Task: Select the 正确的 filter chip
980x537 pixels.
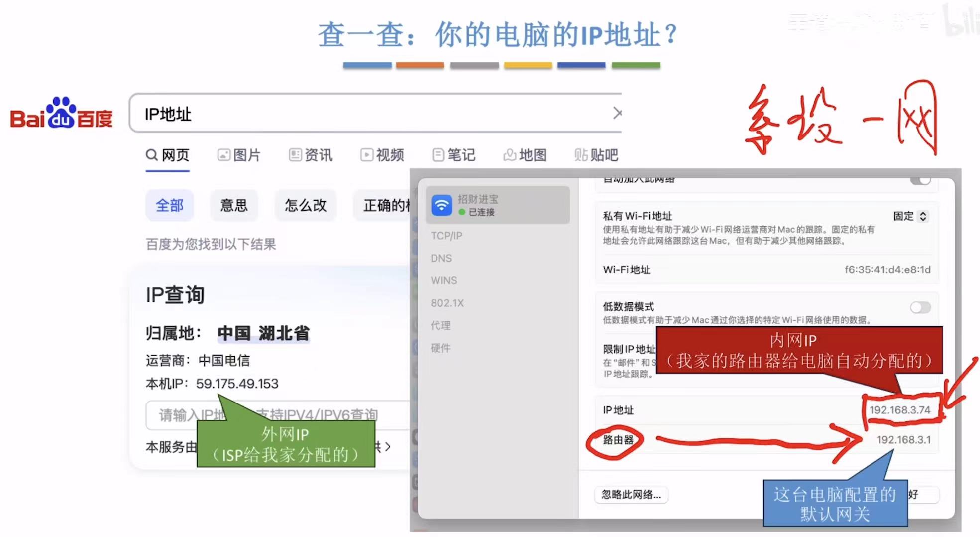Action: (382, 205)
